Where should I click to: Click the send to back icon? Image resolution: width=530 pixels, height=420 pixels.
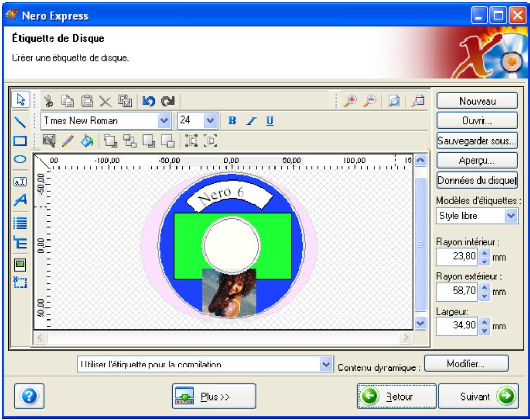pyautogui.click(x=130, y=141)
